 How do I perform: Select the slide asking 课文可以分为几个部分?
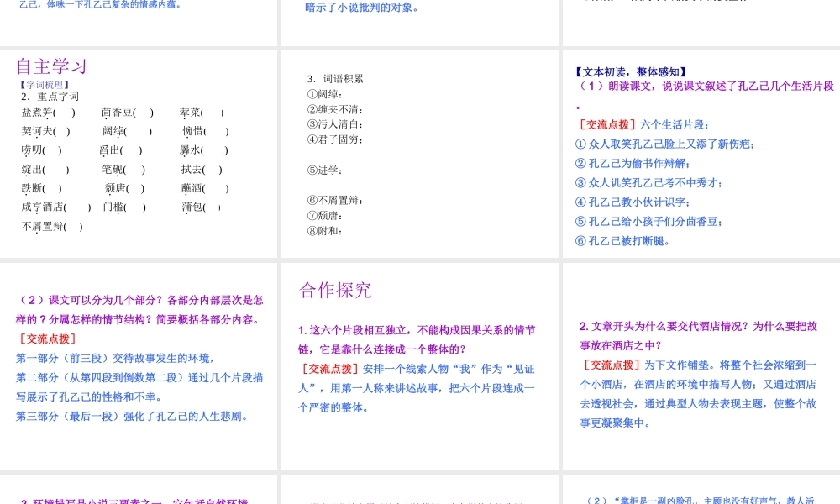click(x=139, y=366)
